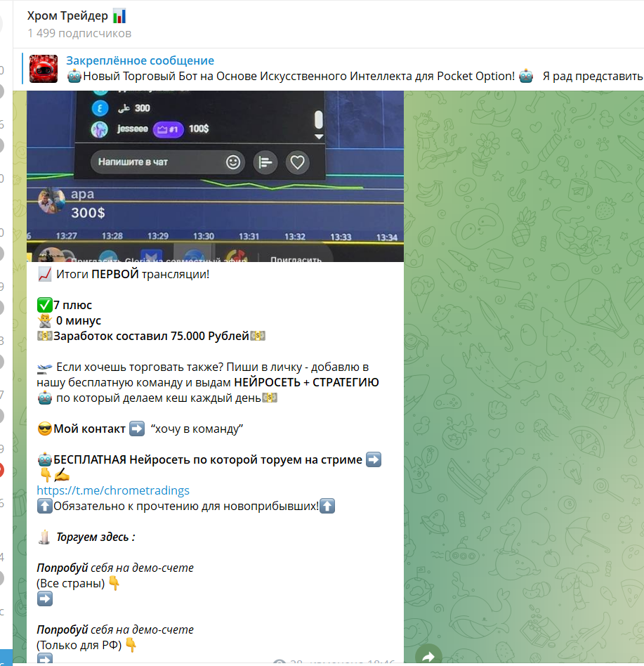Click the robot emoji before 'БЕСПЛАТНАЯ Нейросеть'
The width and height of the screenshot is (644, 666).
pos(45,459)
